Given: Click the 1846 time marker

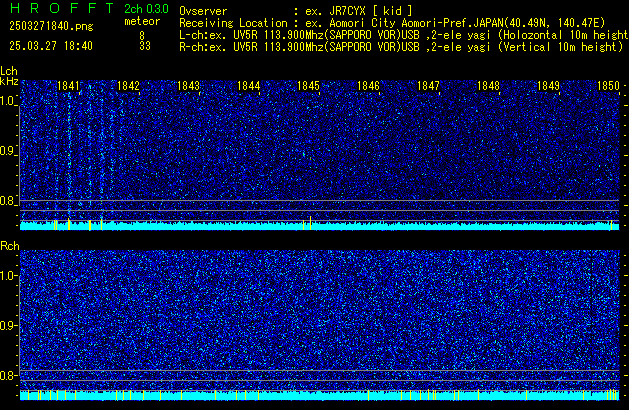Looking at the screenshot, I should point(368,86).
